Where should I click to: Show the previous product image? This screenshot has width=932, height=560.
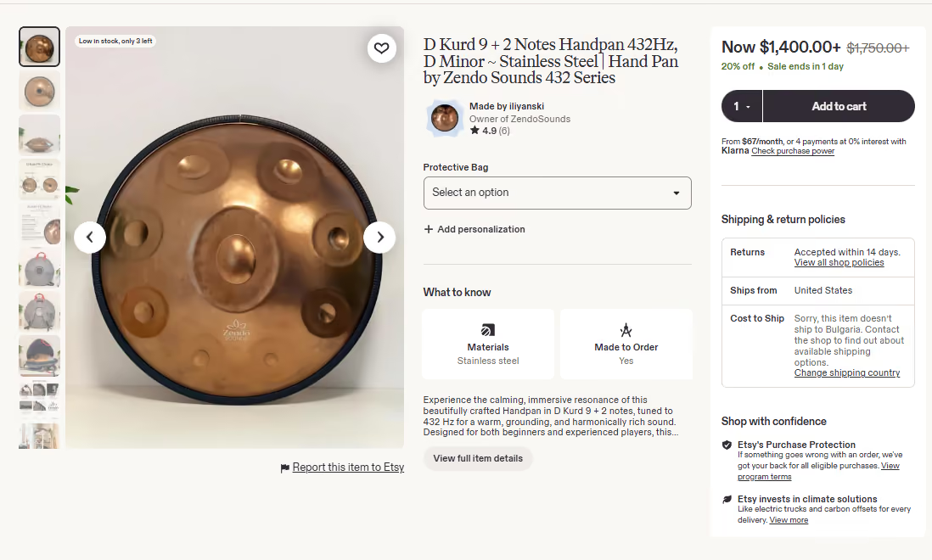click(x=90, y=238)
